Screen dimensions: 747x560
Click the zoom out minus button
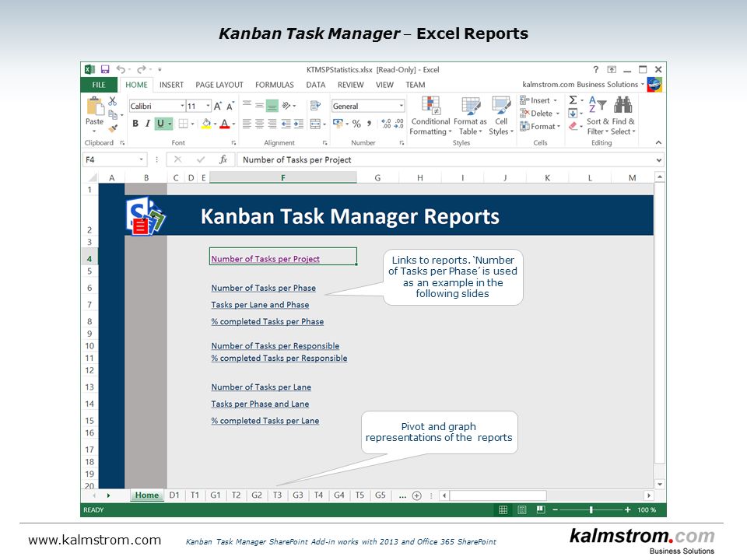click(x=555, y=510)
